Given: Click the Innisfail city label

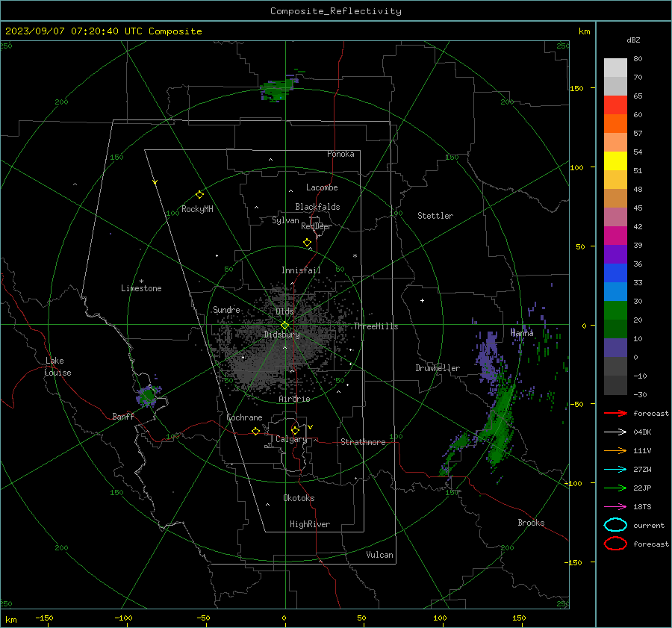Looking at the screenshot, I should pyautogui.click(x=302, y=270).
